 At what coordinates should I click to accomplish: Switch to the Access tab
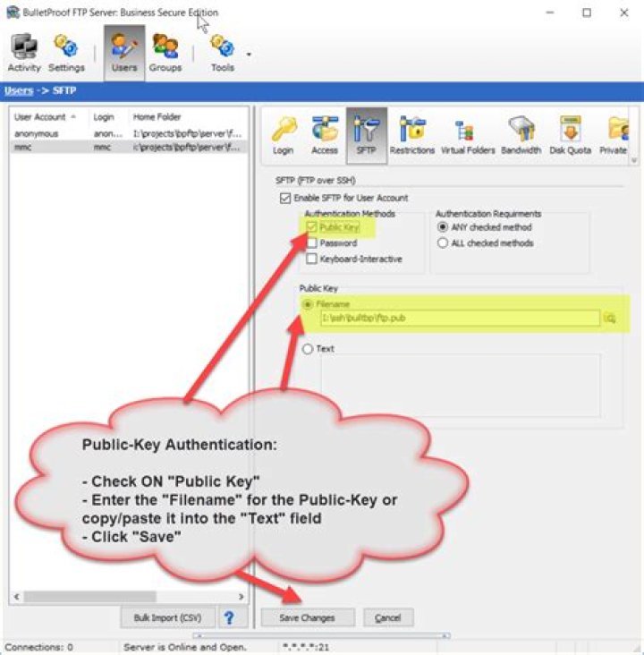[325, 136]
